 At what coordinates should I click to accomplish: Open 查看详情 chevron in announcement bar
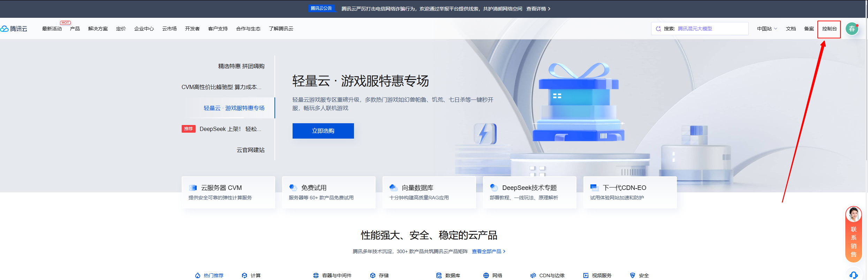click(x=549, y=9)
